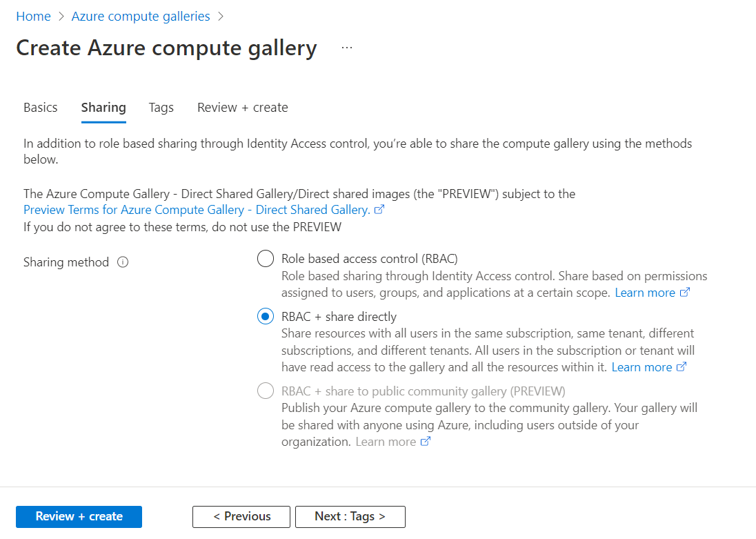Click the Review + create button
Viewport: 756px width, 539px height.
click(x=79, y=516)
